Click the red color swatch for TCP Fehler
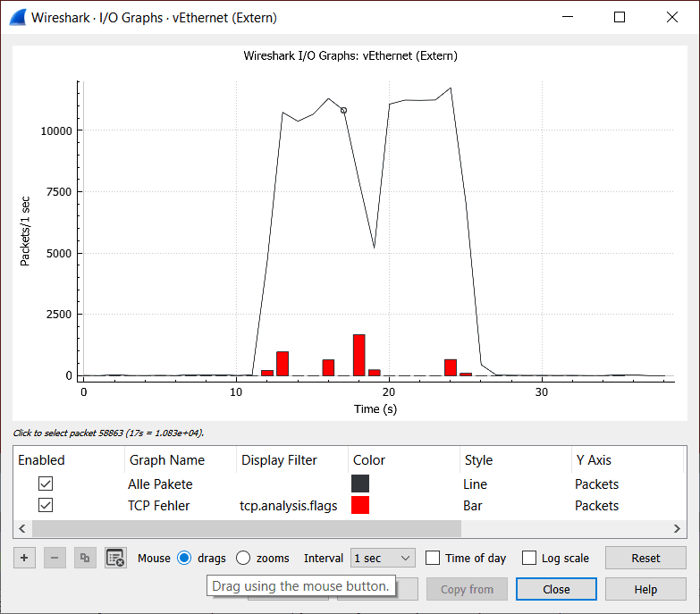 pyautogui.click(x=360, y=505)
